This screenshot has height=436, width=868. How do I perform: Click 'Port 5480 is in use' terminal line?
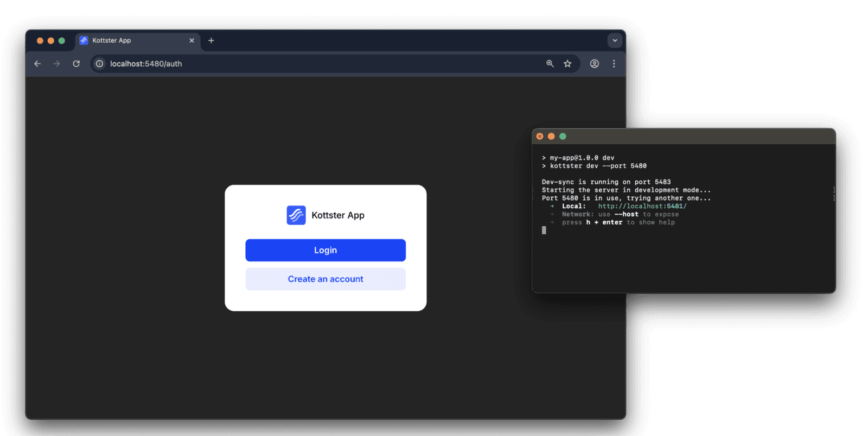point(626,198)
